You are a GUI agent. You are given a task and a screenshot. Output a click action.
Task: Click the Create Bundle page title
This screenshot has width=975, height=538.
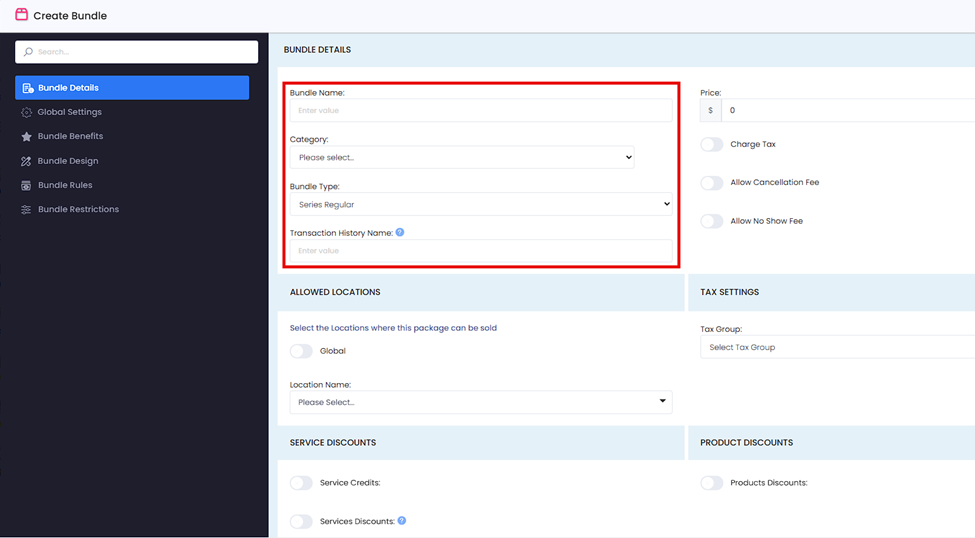[70, 16]
